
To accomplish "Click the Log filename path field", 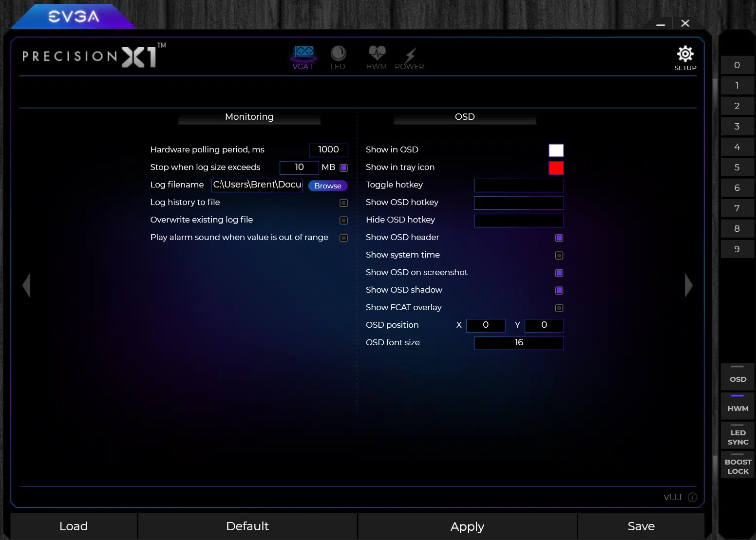I will [257, 185].
